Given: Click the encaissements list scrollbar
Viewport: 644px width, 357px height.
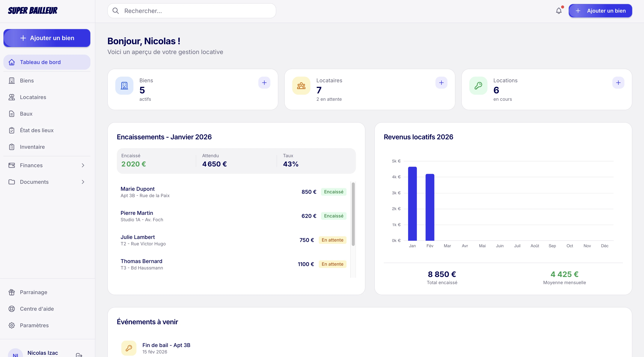Looking at the screenshot, I should pos(353,214).
